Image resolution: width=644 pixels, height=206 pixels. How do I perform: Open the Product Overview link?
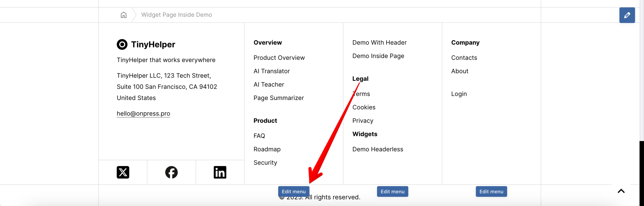279,58
